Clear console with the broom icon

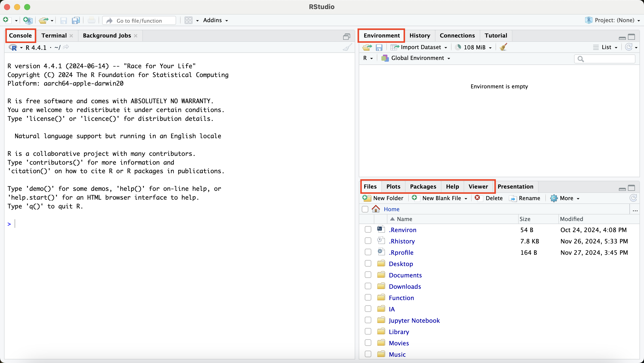[347, 47]
